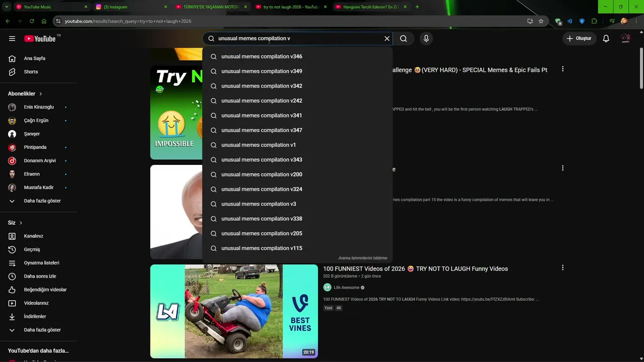Select suggestion unusual memes compilation v338
Viewport: 644px width, 362px height.
tap(297, 219)
